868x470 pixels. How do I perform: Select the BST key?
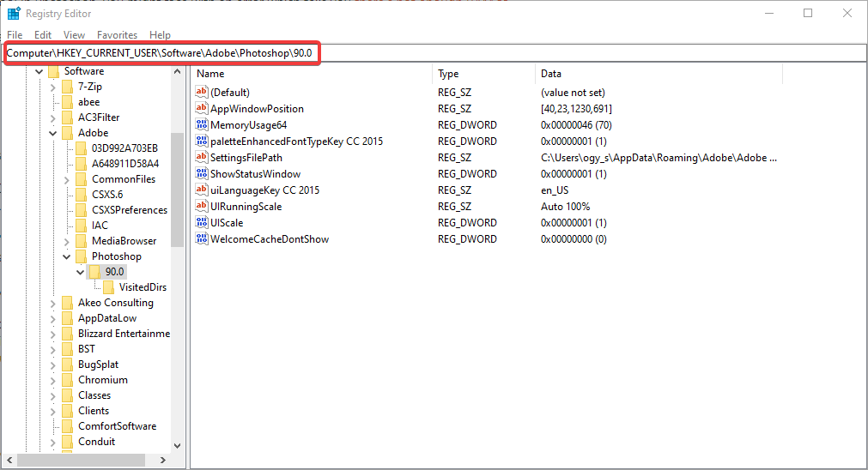(87, 349)
